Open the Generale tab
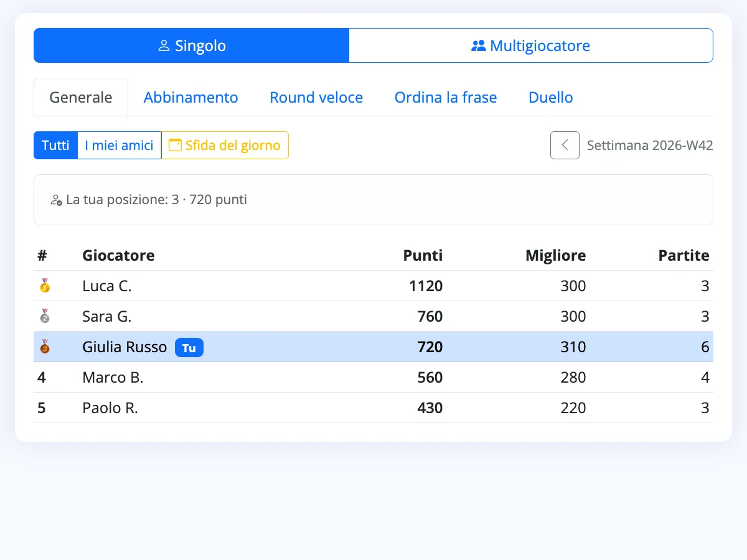 click(x=81, y=97)
